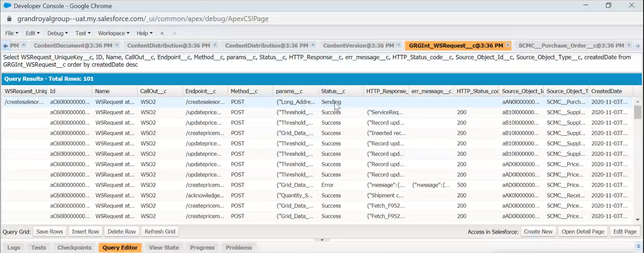Sort by the params__c column header
644x253 pixels.
point(295,91)
